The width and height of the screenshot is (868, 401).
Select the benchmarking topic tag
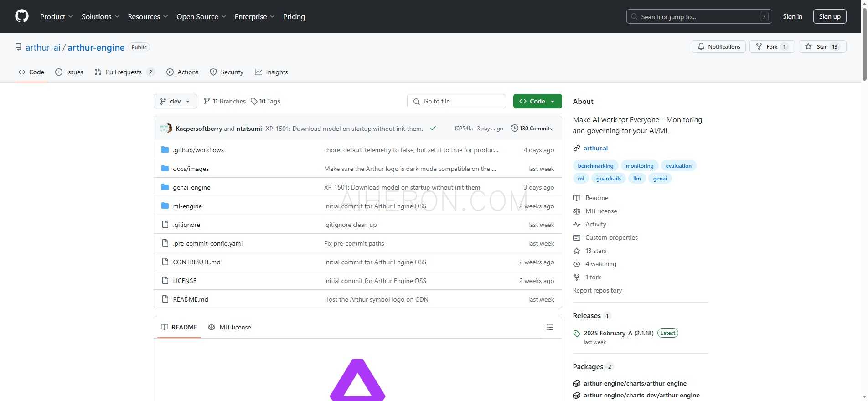pyautogui.click(x=595, y=165)
